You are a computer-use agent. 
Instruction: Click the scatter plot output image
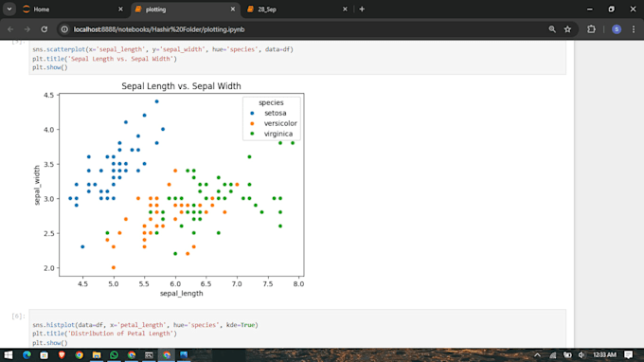[170, 190]
